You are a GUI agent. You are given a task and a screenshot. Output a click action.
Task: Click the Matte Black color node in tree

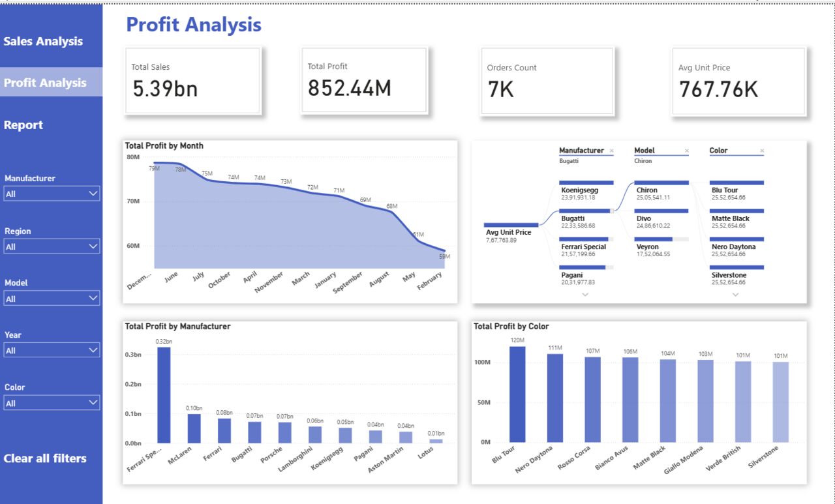click(x=736, y=218)
